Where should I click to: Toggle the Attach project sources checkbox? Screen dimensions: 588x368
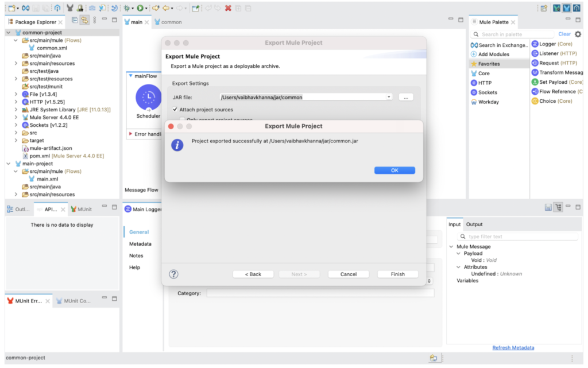[x=175, y=110]
